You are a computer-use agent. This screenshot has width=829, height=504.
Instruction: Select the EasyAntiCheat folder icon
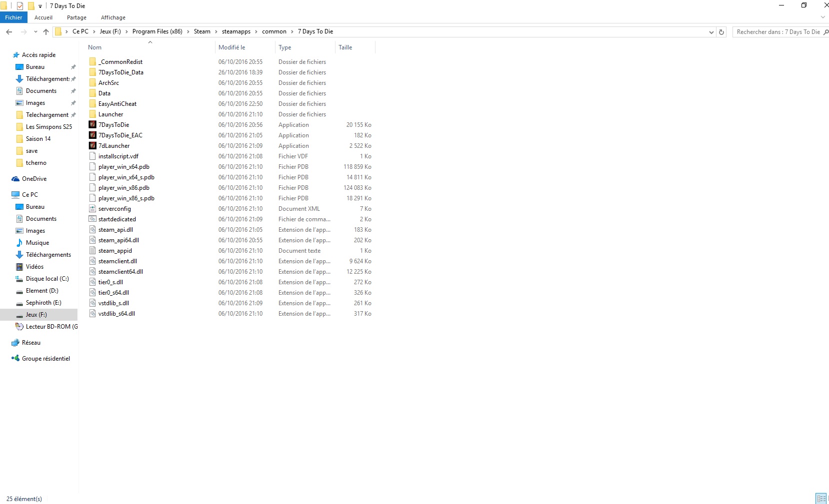pos(92,104)
